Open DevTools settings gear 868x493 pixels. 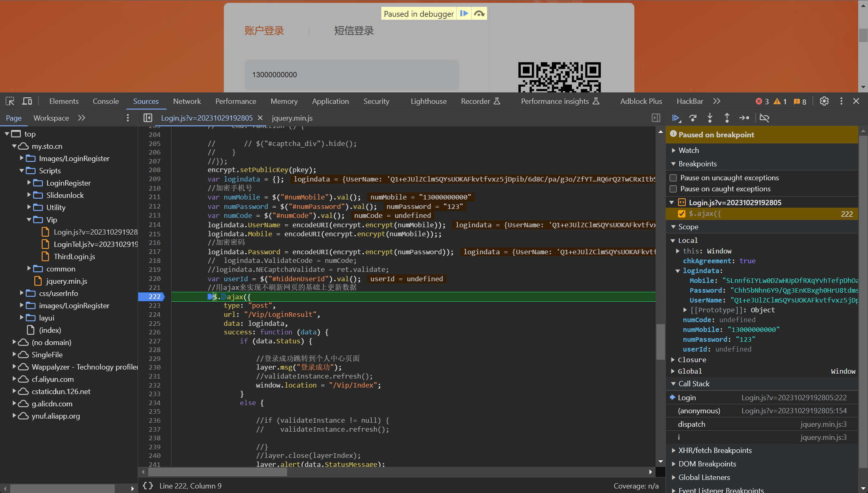824,101
